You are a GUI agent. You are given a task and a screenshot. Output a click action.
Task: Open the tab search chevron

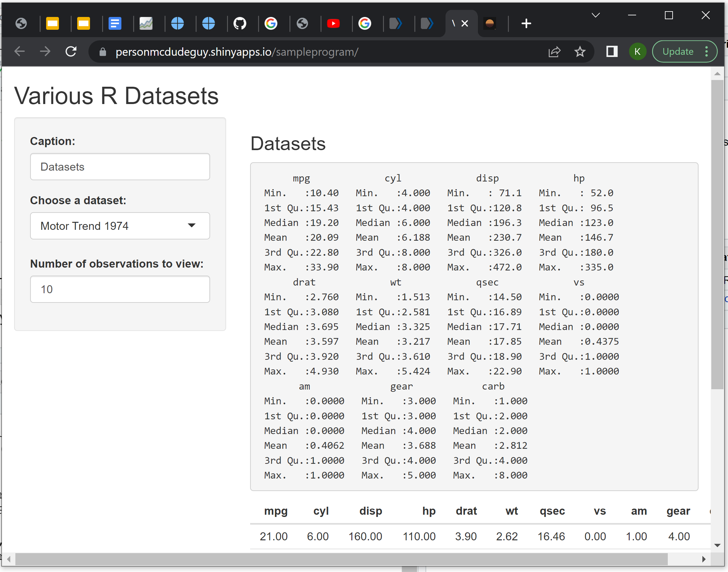[x=595, y=15]
